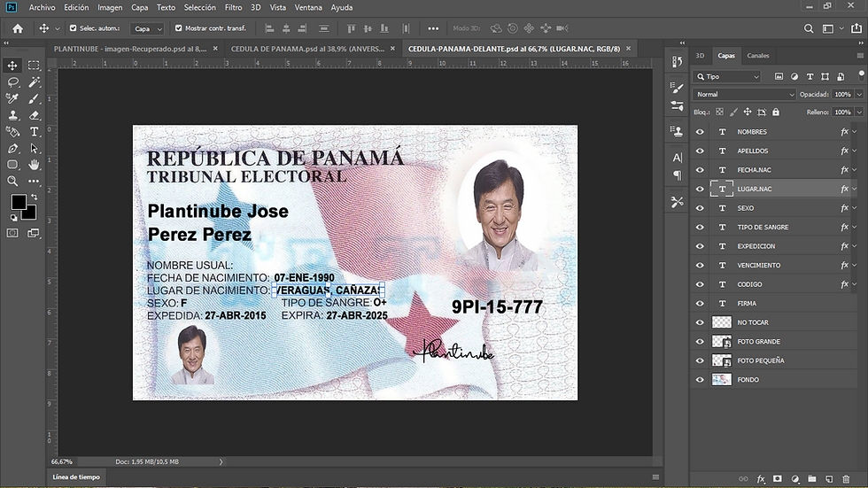
Task: Open the Opacidad slider dropdown arrow
Action: click(x=859, y=94)
